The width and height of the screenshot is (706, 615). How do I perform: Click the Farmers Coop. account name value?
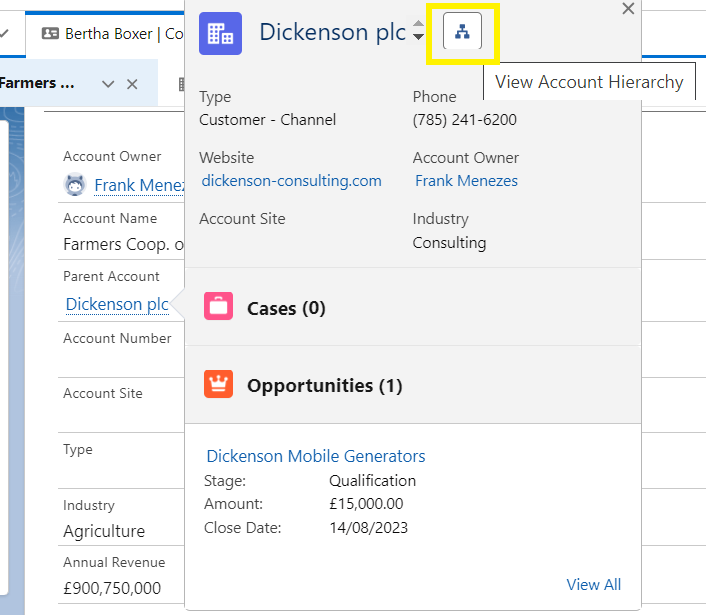[x=123, y=244]
